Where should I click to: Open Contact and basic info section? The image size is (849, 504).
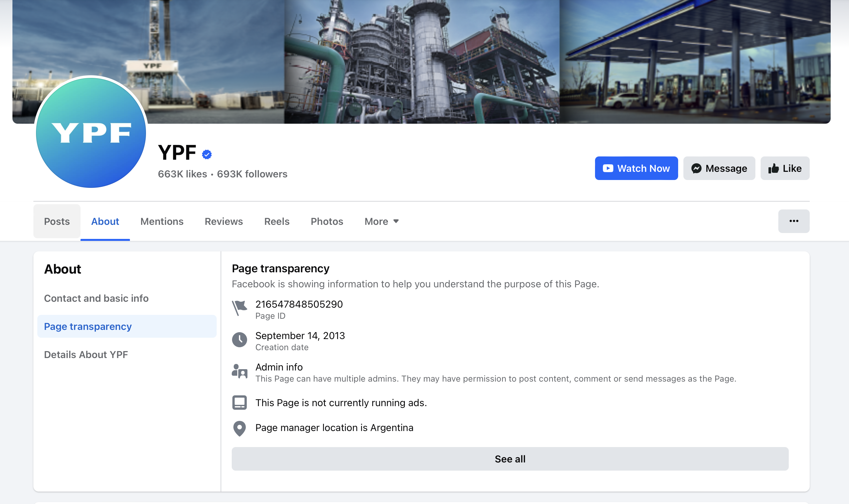127,298
